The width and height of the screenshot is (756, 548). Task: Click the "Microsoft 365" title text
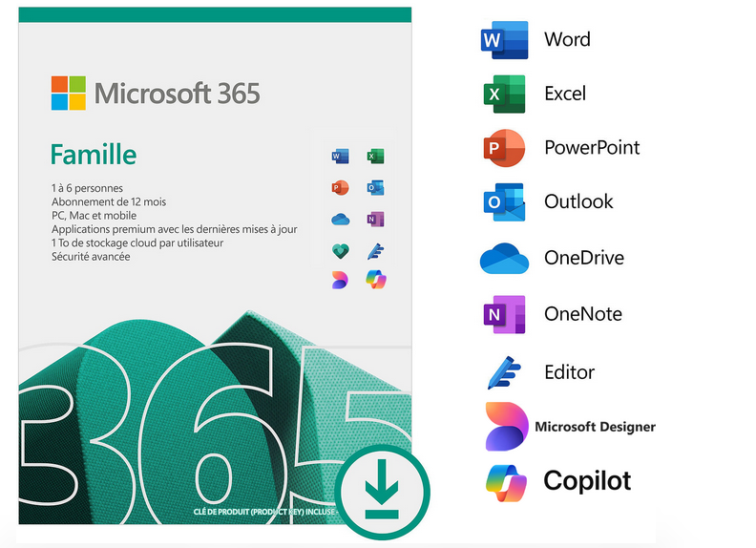pyautogui.click(x=177, y=95)
